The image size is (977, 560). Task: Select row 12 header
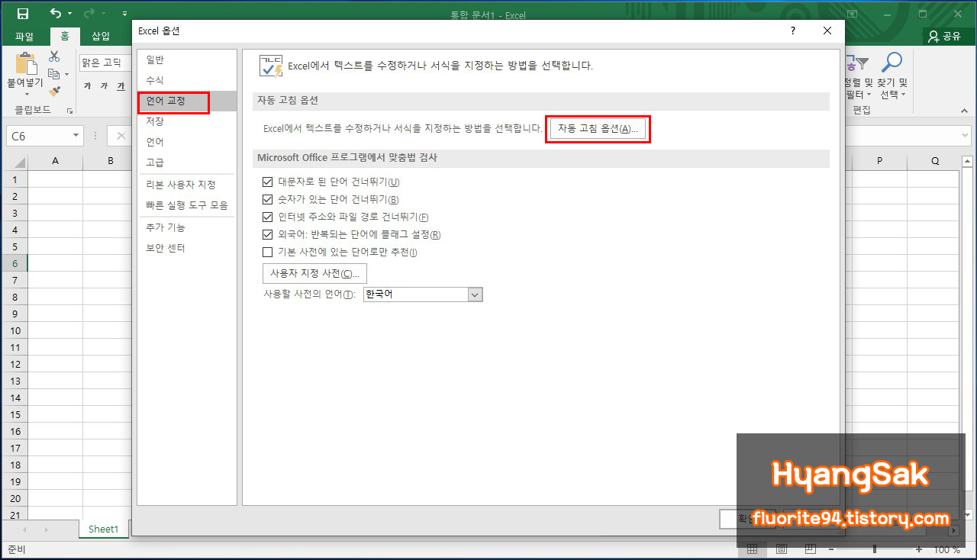[x=15, y=364]
